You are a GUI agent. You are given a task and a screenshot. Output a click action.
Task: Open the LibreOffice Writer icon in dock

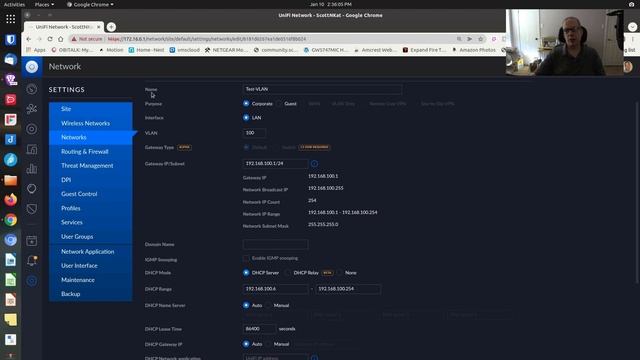point(11,260)
